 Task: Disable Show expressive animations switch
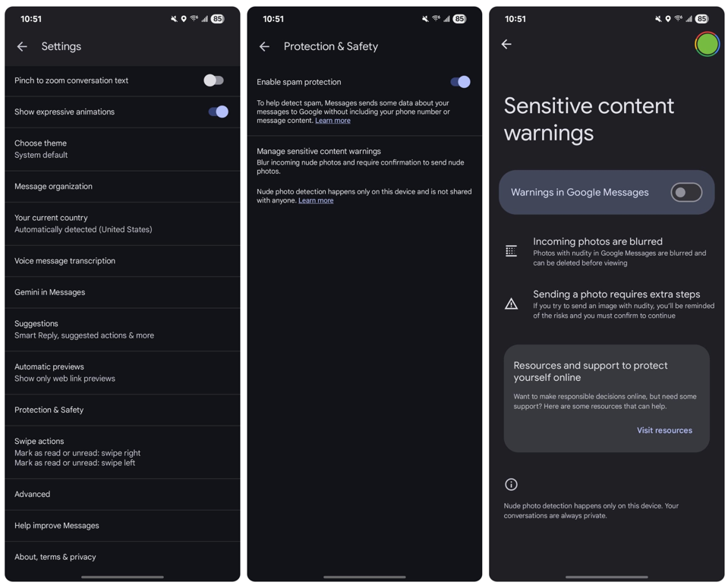click(218, 112)
